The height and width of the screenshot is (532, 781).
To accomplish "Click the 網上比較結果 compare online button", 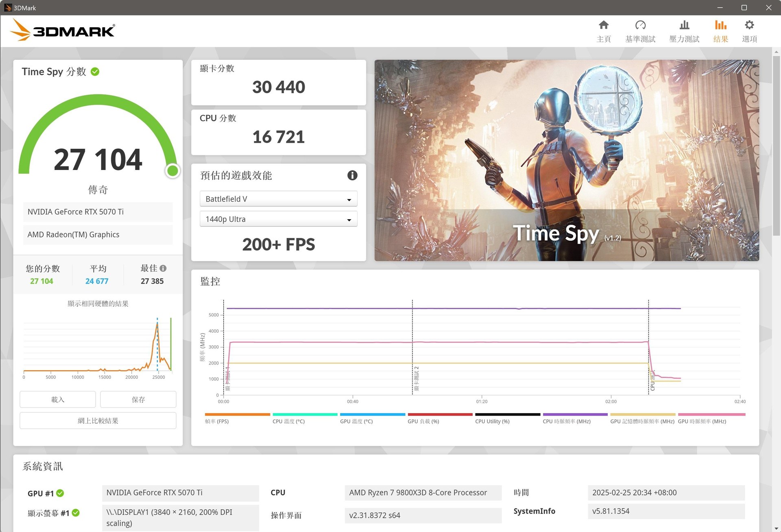I will pyautogui.click(x=98, y=421).
